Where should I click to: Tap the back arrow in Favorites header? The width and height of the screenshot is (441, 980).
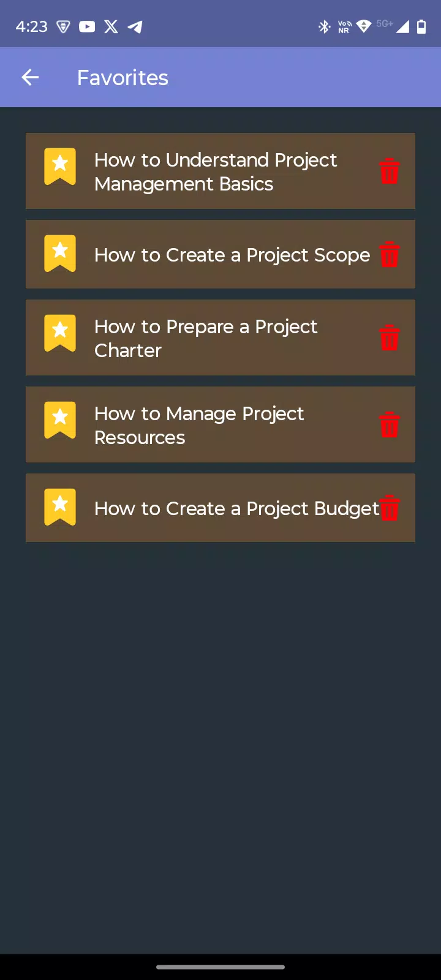pyautogui.click(x=30, y=77)
